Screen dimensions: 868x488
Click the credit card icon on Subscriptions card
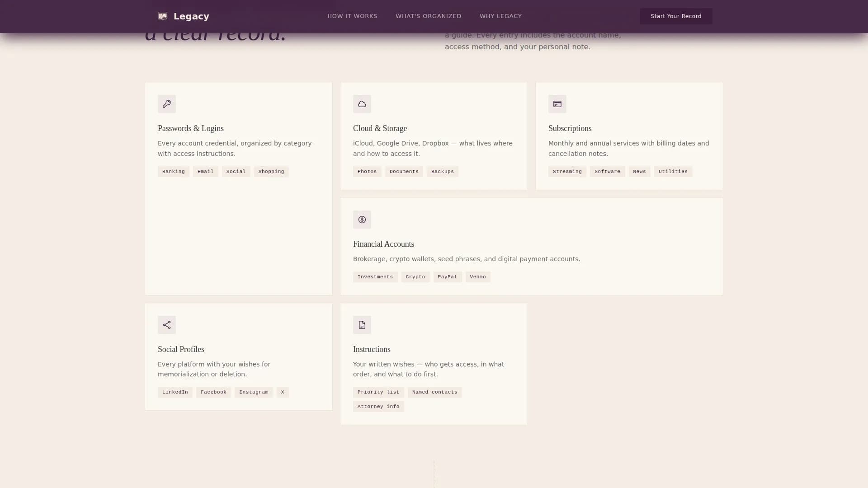coord(557,103)
